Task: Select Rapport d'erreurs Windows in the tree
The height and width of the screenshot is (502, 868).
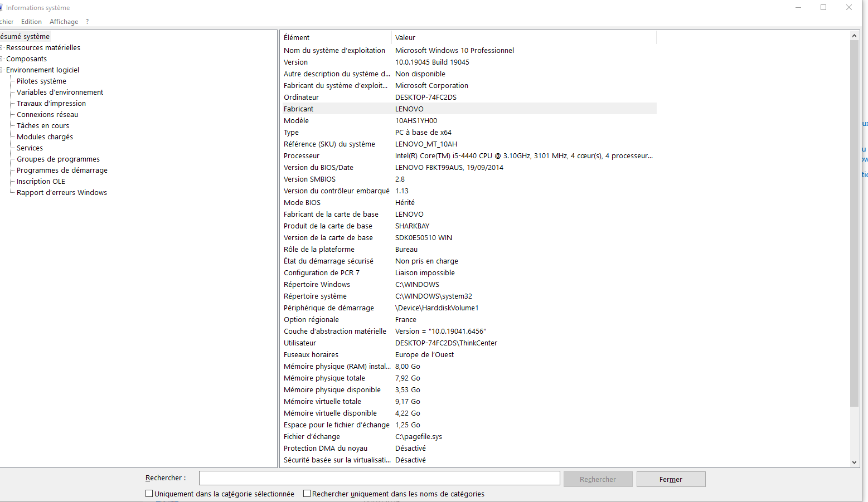Action: click(62, 193)
